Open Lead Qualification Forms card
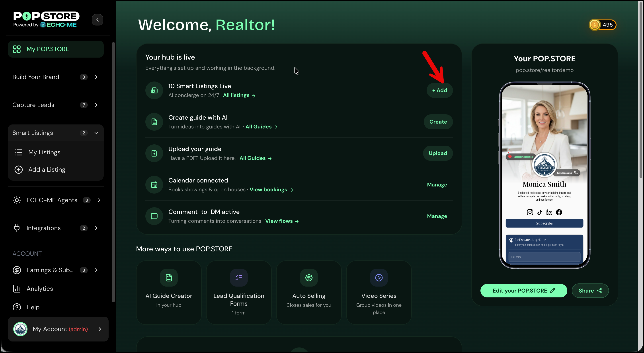The width and height of the screenshot is (644, 353). (239, 293)
